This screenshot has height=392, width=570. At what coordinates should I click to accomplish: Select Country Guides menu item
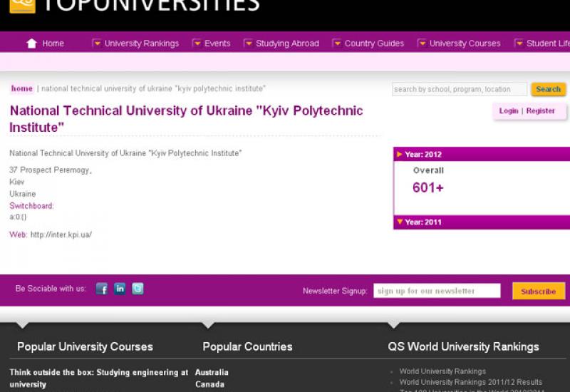[x=375, y=43]
